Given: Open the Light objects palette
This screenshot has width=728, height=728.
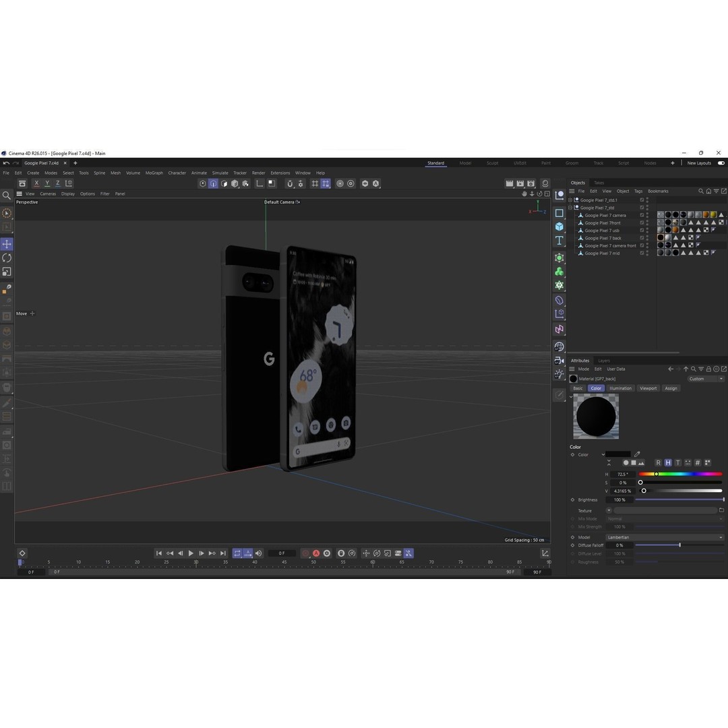Looking at the screenshot, I should (x=559, y=374).
